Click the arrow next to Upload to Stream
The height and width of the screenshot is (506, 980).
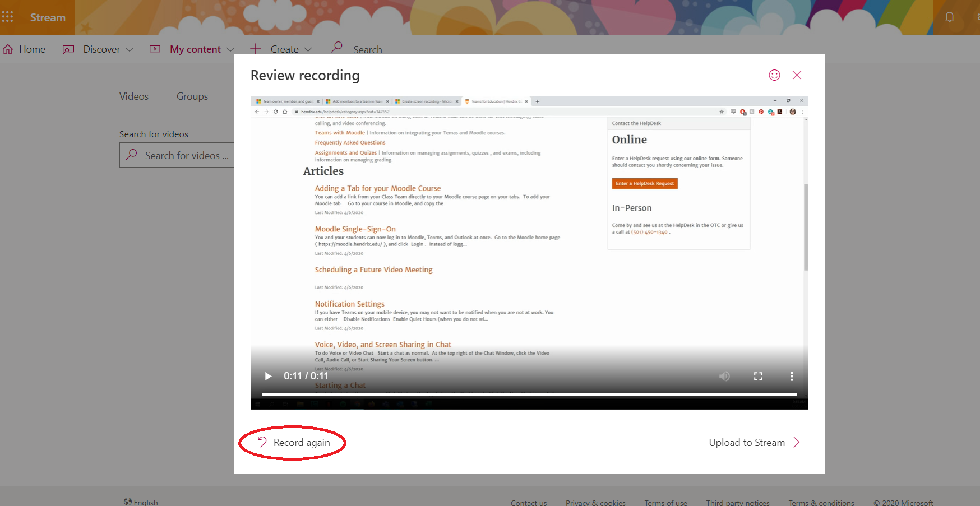tap(796, 443)
